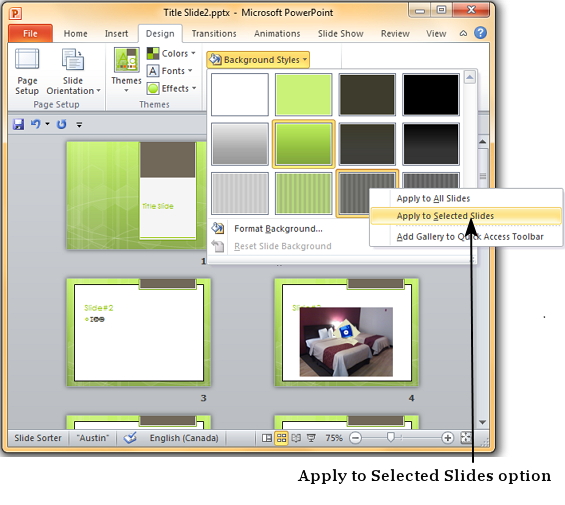Switch to the Animations tab

[x=277, y=34]
